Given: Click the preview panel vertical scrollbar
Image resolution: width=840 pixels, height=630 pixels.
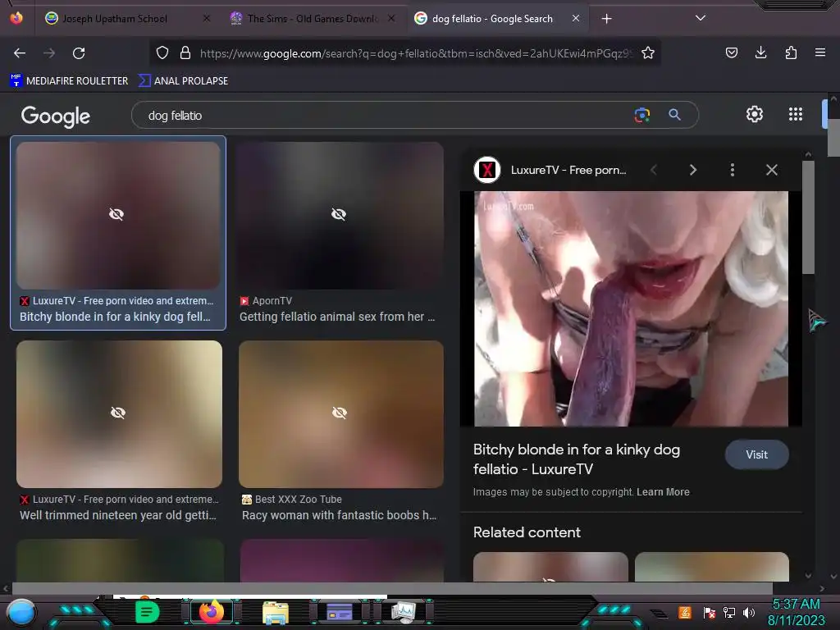Looking at the screenshot, I should 808,217.
